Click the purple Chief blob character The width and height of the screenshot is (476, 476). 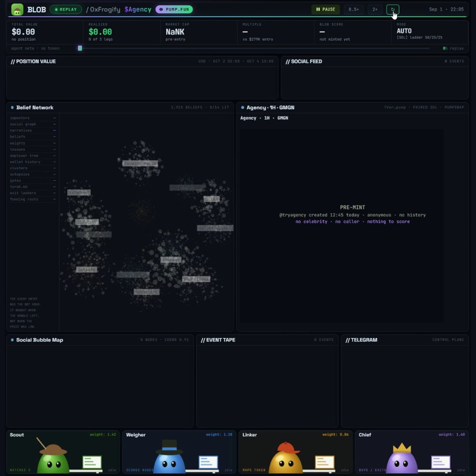(x=402, y=458)
